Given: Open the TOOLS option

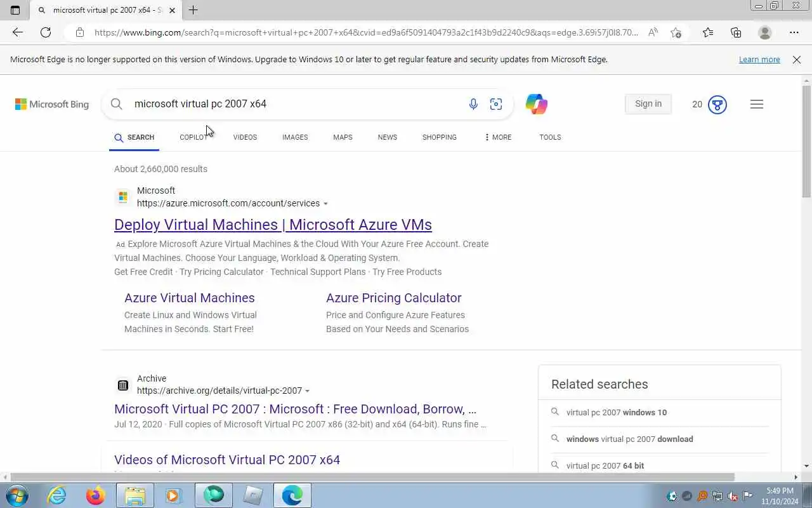Looking at the screenshot, I should (x=550, y=137).
